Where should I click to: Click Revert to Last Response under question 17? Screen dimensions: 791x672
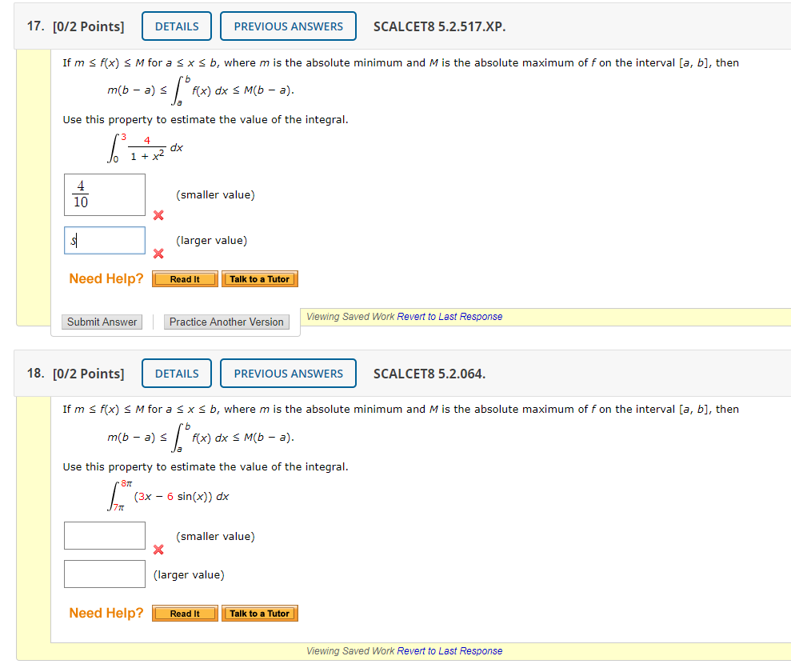click(x=452, y=317)
